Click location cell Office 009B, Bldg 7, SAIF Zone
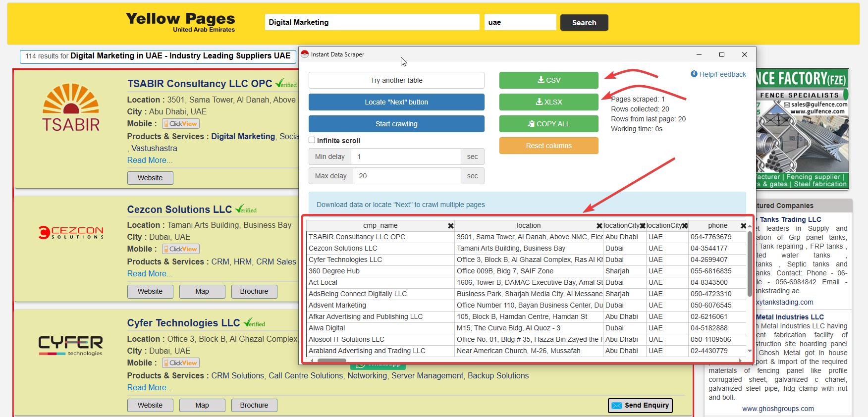This screenshot has width=868, height=417. click(529, 271)
